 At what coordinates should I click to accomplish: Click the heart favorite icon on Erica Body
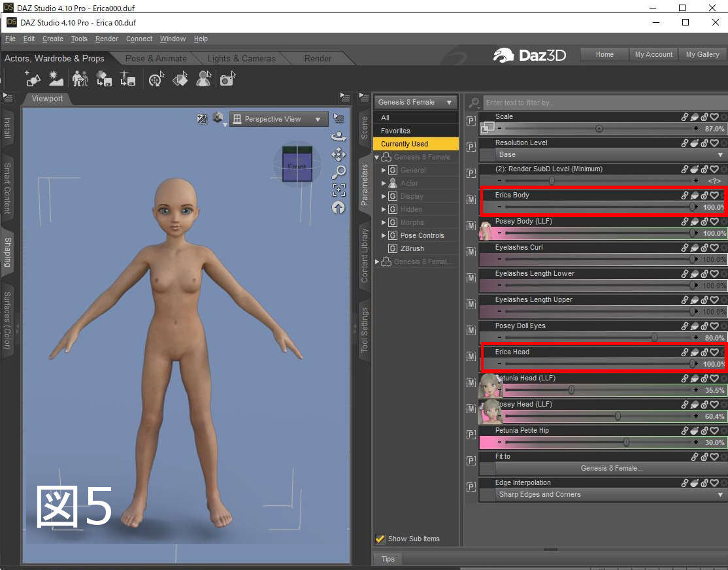(x=715, y=195)
